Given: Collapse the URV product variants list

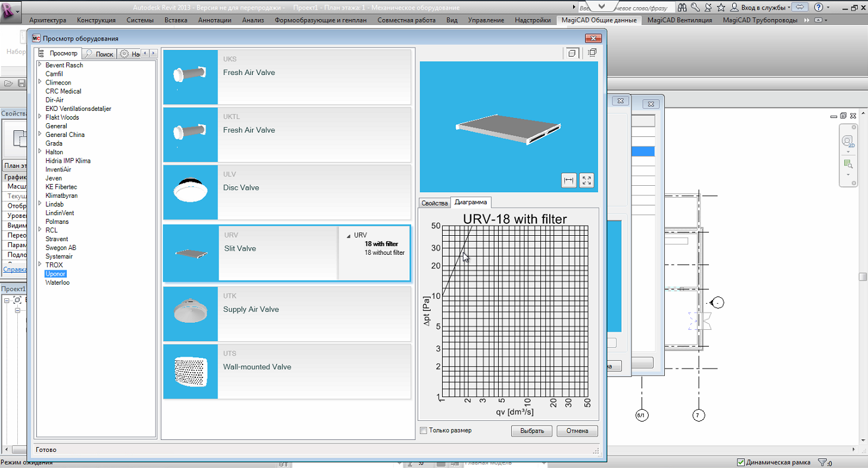Looking at the screenshot, I should pos(348,236).
